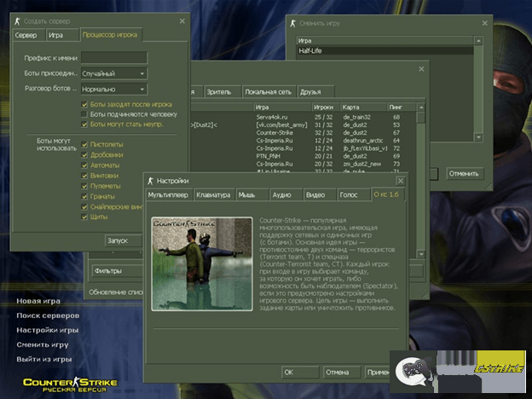Click the Counter-Strike icon in Сменить игру title bar
The width and height of the screenshot is (532, 399).
point(292,23)
